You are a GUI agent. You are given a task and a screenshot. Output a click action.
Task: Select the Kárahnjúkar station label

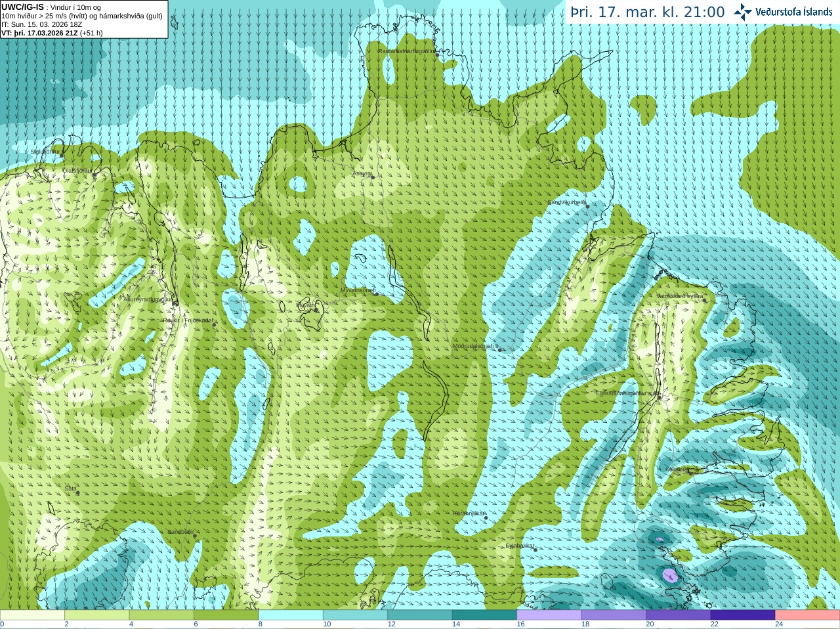[x=469, y=513]
